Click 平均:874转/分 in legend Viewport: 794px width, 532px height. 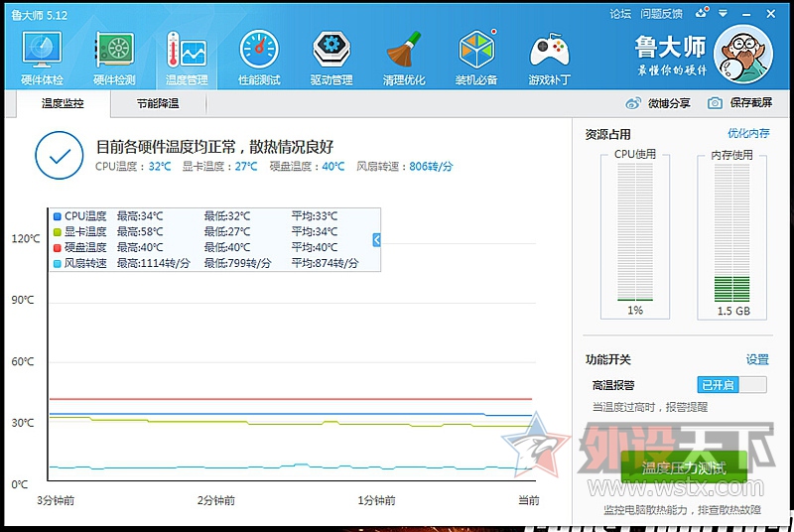tap(325, 263)
